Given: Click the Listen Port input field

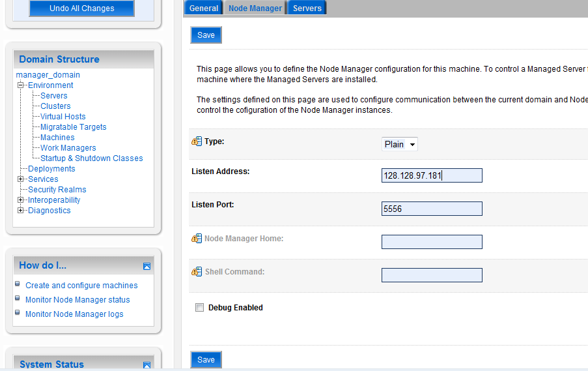Looking at the screenshot, I should click(x=432, y=209).
